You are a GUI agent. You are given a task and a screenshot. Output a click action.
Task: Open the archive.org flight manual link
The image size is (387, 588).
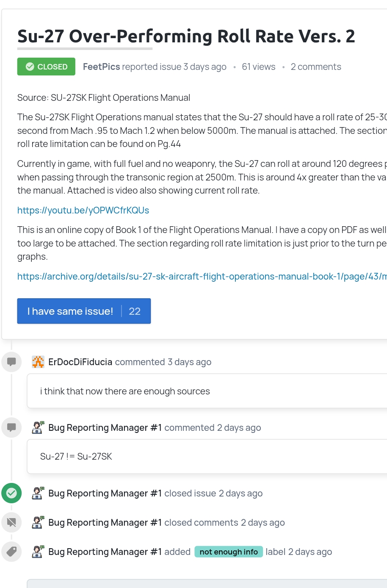pyautogui.click(x=202, y=276)
